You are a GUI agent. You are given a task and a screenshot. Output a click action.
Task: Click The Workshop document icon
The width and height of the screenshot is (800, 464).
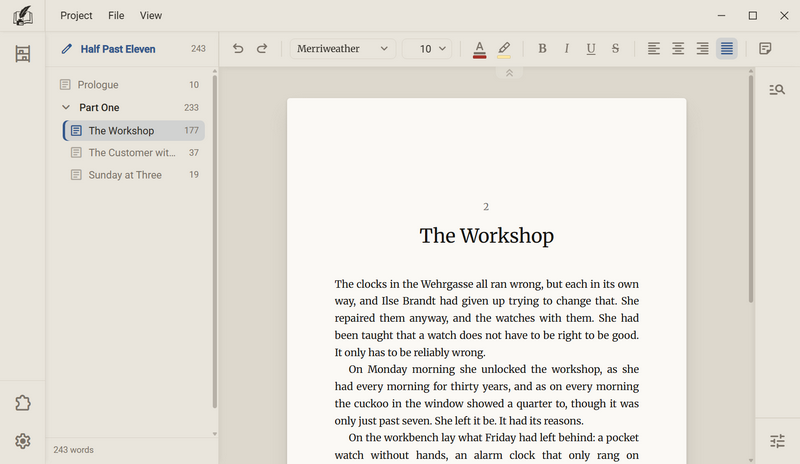coord(76,131)
